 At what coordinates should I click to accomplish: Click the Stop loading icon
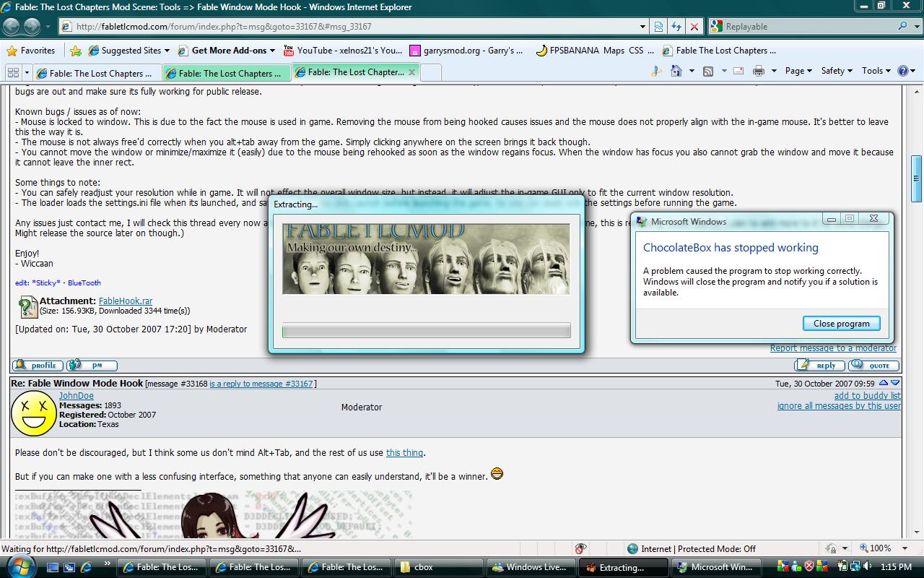694,27
